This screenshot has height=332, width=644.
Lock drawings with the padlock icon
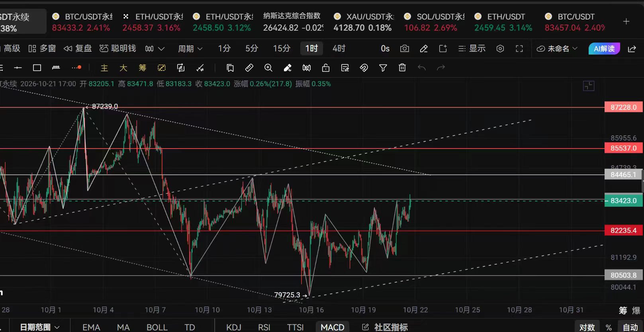point(326,68)
